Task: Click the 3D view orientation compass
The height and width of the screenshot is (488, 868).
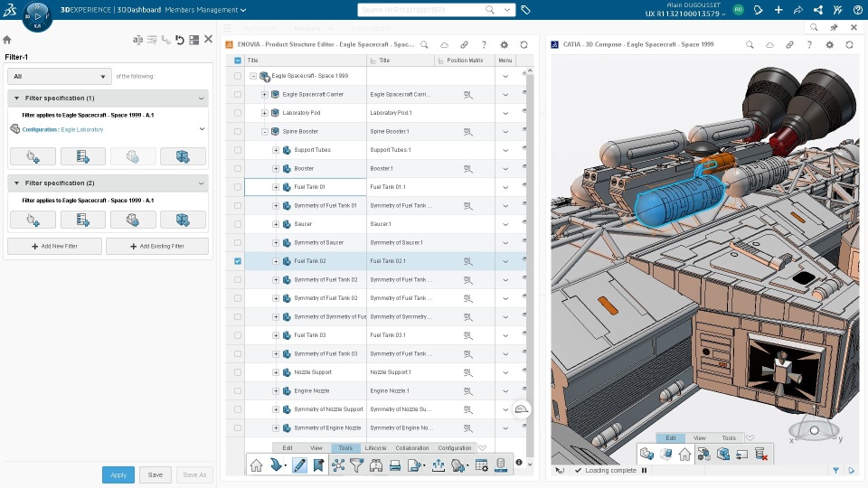Action: click(814, 431)
